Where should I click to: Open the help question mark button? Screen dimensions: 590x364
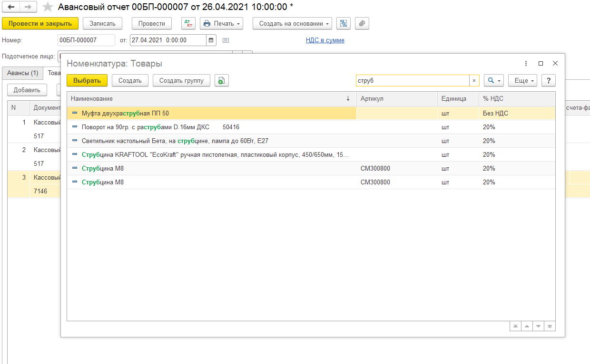tap(548, 81)
